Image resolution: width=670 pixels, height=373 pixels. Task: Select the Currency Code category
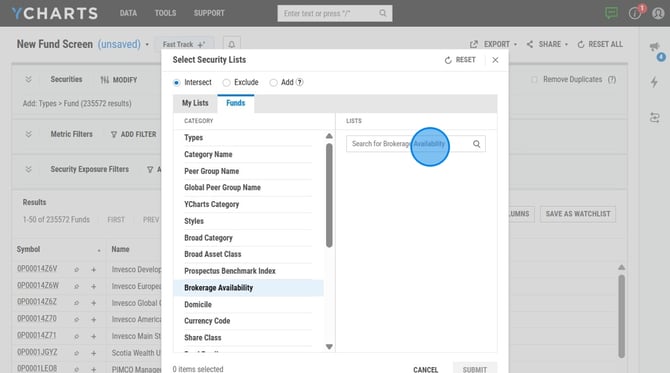click(248, 321)
